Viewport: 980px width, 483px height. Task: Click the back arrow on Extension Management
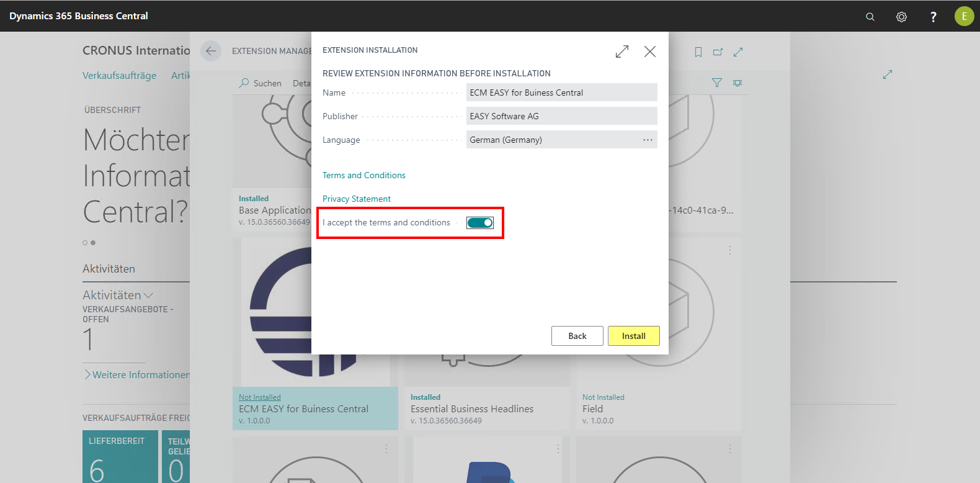211,51
